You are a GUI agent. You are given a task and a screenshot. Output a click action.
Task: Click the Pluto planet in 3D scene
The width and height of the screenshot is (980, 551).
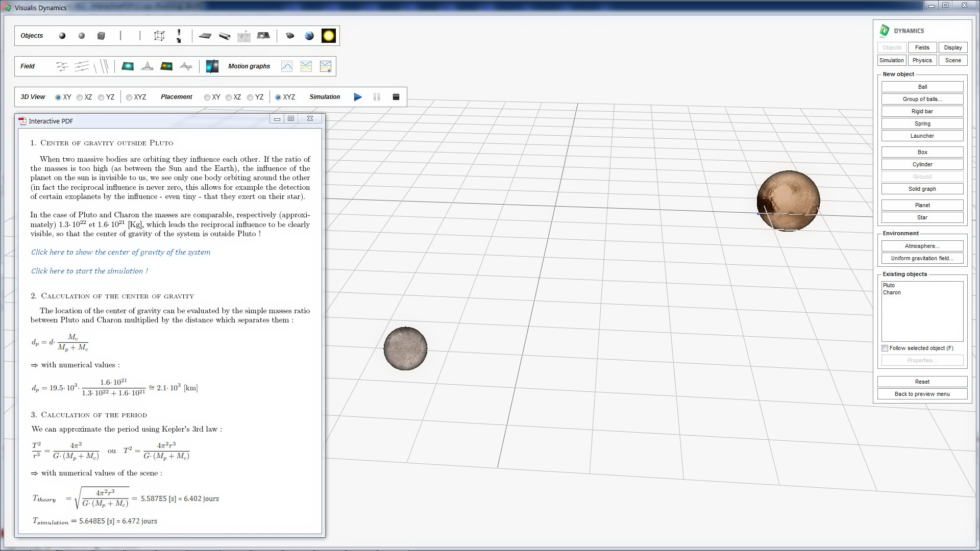(x=788, y=200)
